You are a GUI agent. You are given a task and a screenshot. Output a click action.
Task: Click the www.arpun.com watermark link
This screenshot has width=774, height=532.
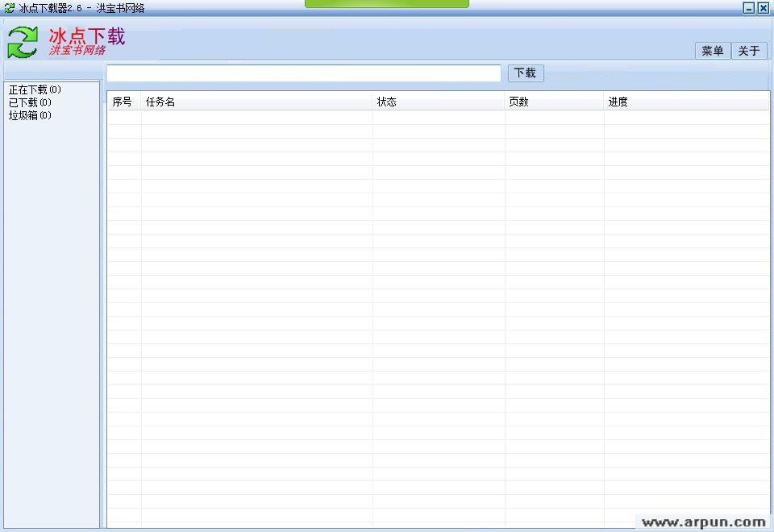pyautogui.click(x=703, y=522)
